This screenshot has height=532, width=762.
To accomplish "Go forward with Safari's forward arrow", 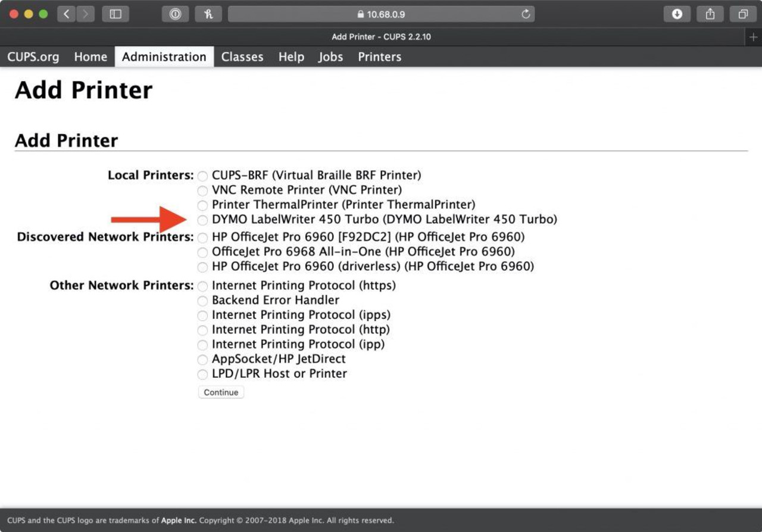I will (85, 14).
